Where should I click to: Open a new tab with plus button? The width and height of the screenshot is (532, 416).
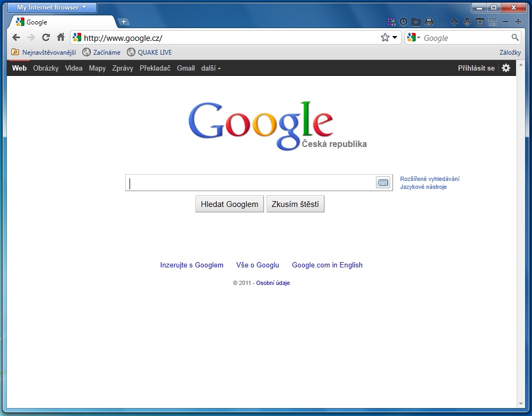124,22
